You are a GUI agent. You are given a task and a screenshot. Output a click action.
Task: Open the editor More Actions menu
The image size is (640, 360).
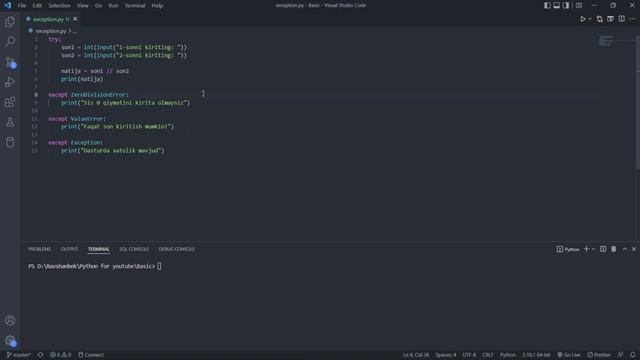[632, 19]
